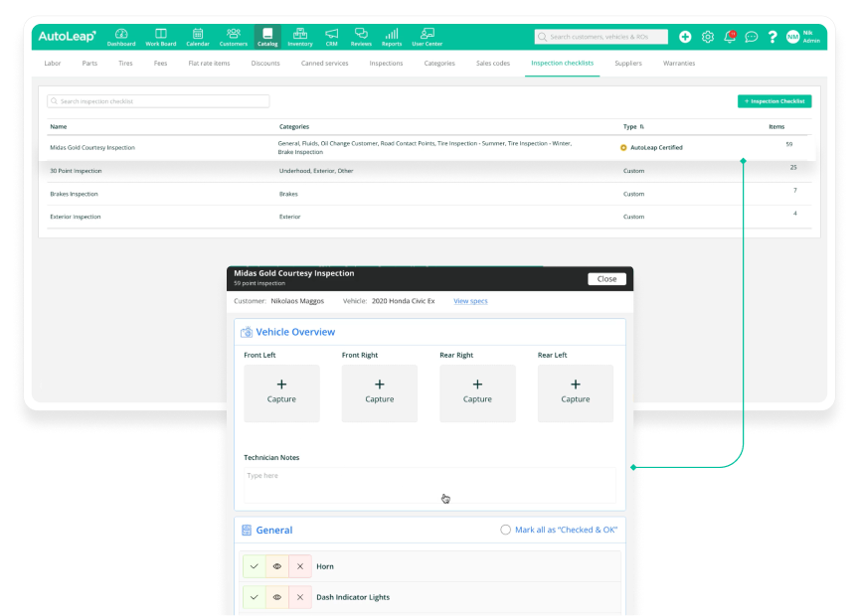Click the Technician Notes text field
Screen dimensions: 859x616
click(429, 484)
